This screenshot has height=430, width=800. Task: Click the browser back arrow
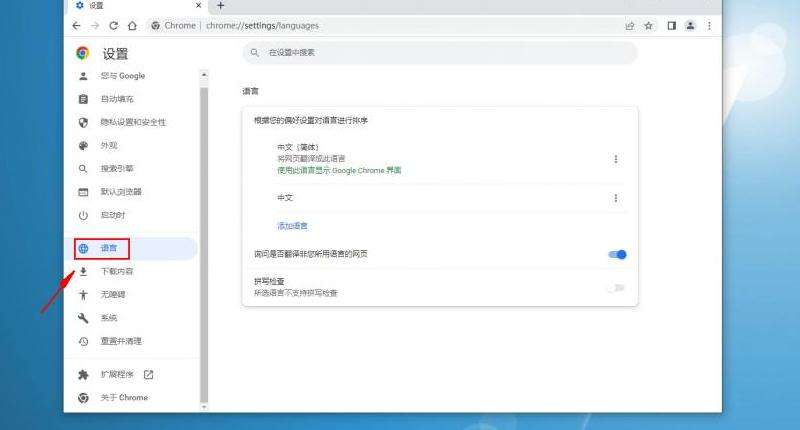click(78, 25)
